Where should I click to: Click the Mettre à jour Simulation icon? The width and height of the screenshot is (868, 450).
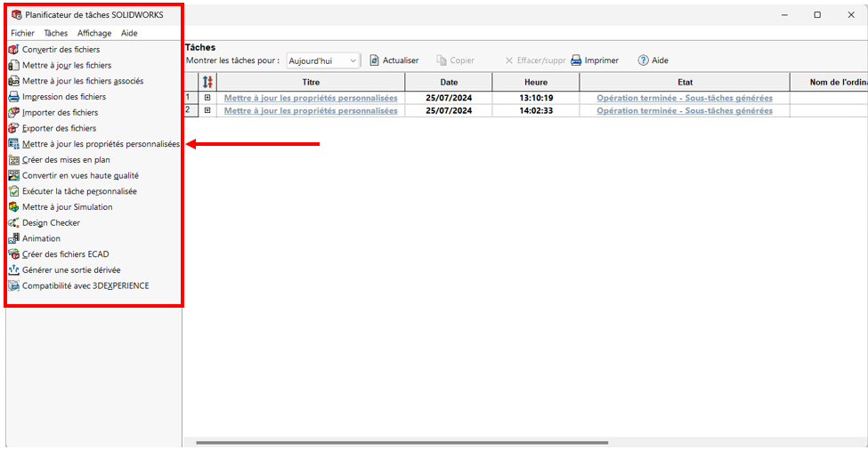click(13, 207)
